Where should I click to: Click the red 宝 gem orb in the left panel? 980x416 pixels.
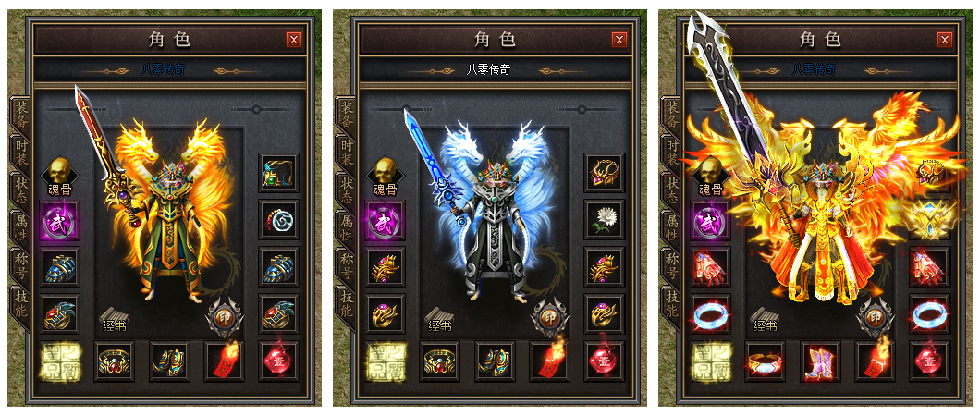(279, 361)
